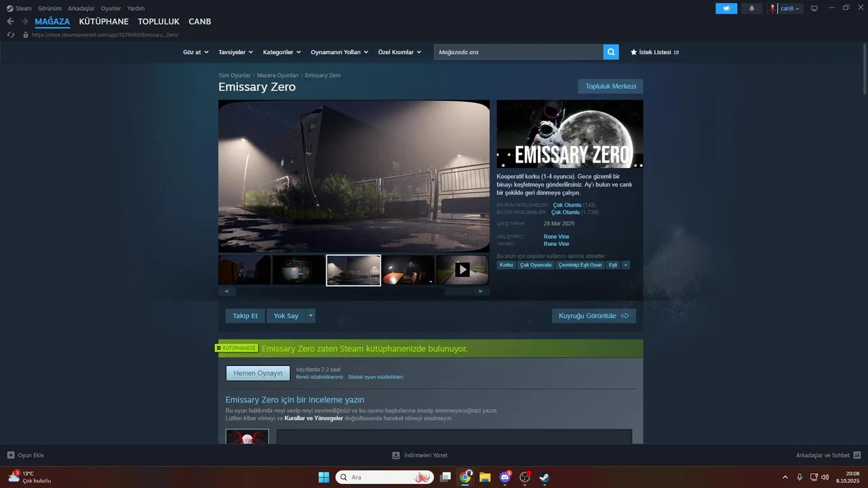Open the Oyunlar menu

coord(111,8)
